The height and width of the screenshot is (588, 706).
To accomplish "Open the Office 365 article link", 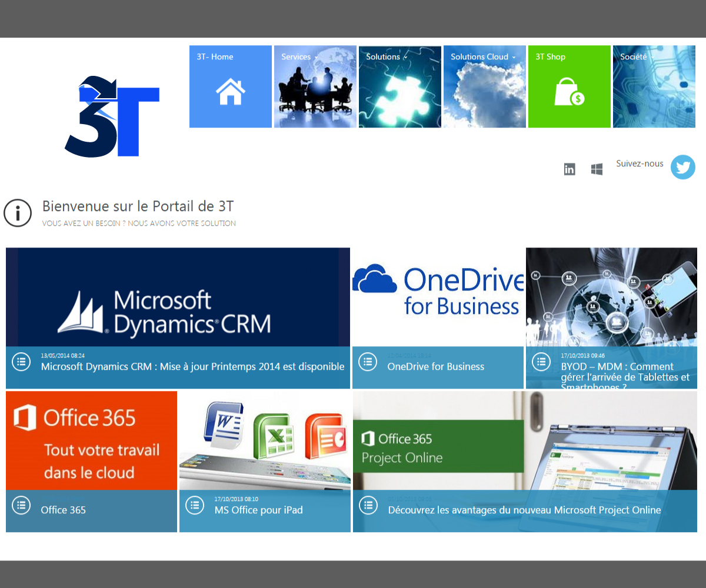I will (63, 510).
